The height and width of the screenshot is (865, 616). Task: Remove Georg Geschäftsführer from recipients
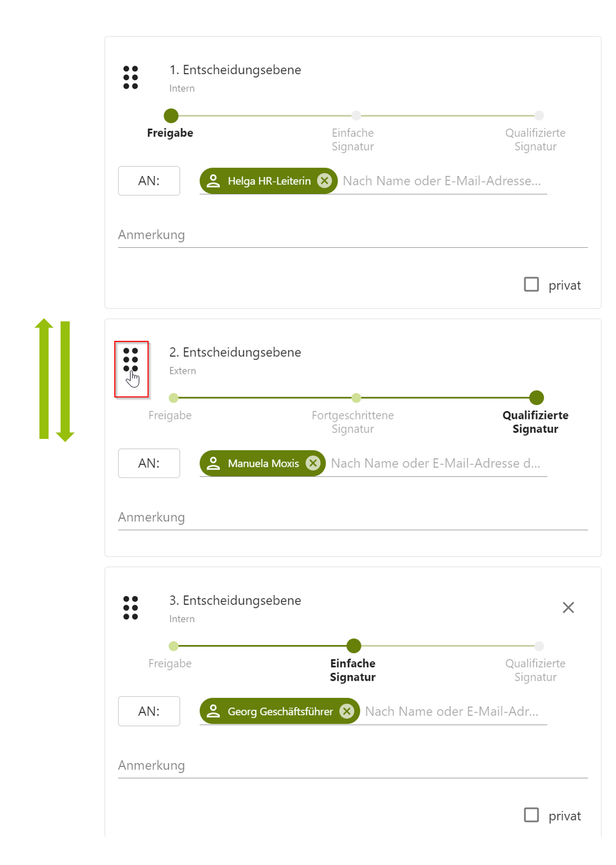tap(346, 711)
